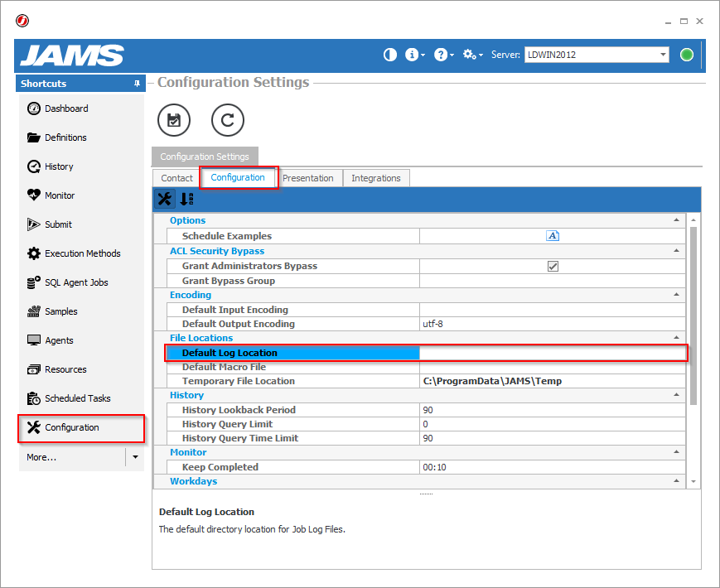720x588 pixels.
Task: Click the settings grid down arrow
Action: pyautogui.click(x=693, y=481)
